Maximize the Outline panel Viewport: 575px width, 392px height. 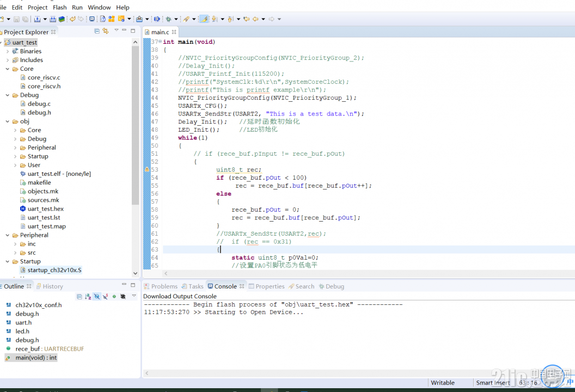(133, 285)
